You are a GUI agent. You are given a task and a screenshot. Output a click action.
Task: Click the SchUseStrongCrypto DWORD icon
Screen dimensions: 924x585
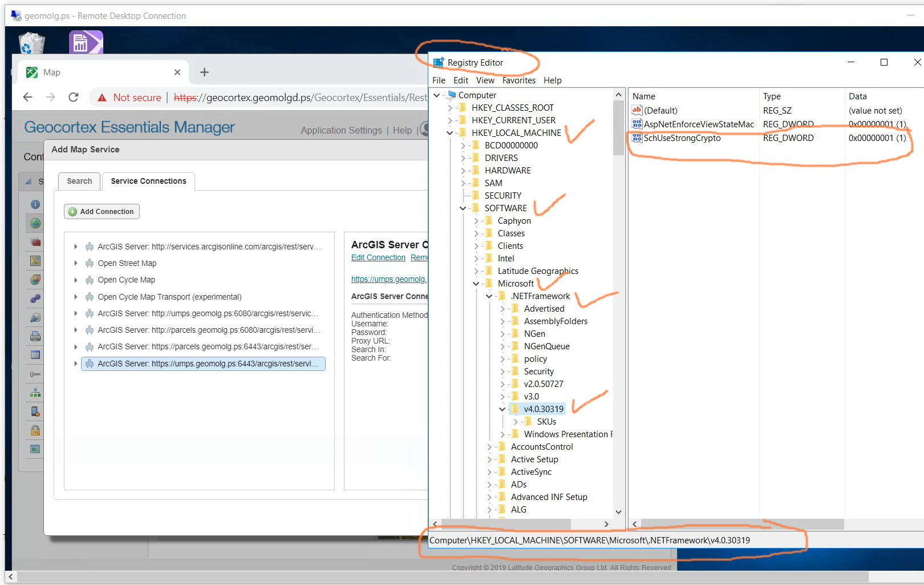click(637, 138)
